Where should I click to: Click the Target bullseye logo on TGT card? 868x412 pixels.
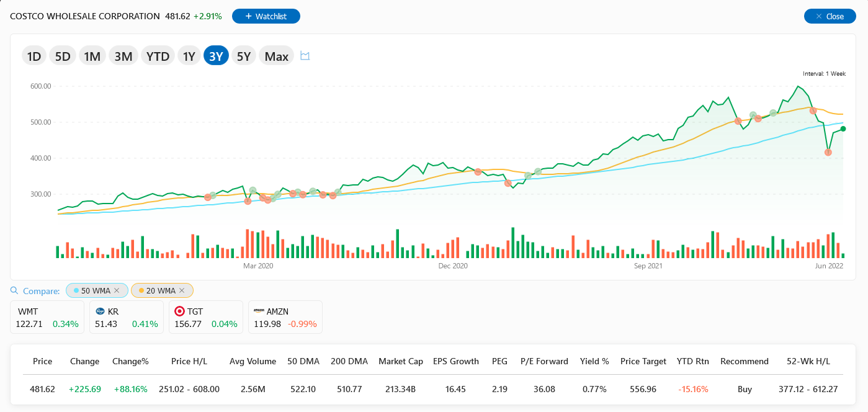[179, 311]
